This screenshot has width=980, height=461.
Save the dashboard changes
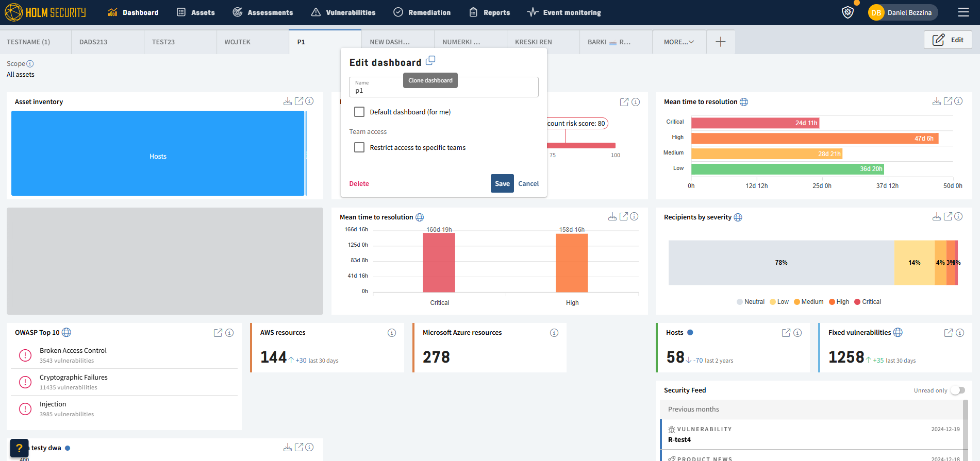[502, 183]
